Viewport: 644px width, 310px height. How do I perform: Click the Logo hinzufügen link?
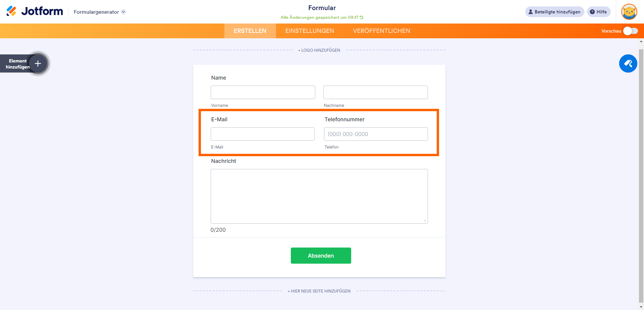click(x=319, y=50)
